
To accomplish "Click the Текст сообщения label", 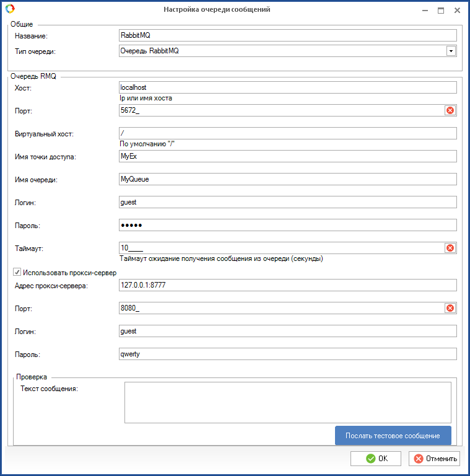I will (x=49, y=389).
